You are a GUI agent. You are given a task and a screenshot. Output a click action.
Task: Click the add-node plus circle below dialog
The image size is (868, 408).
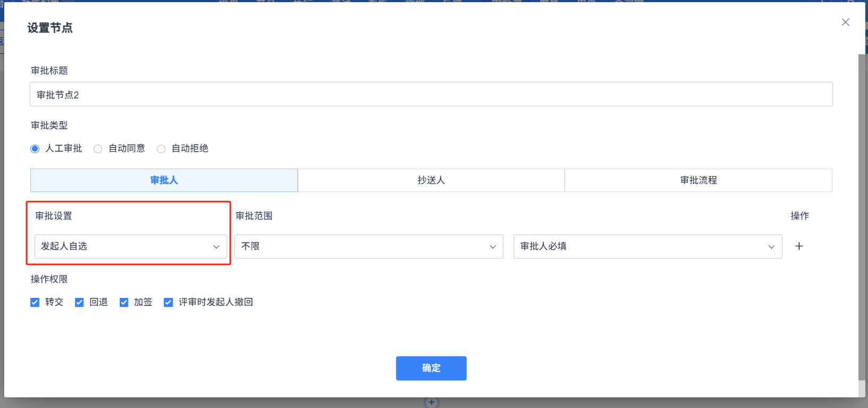(x=431, y=402)
